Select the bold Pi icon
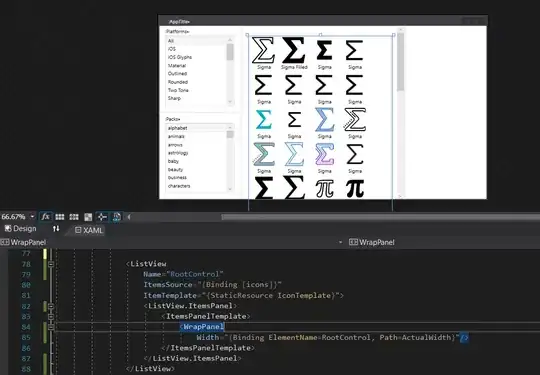The width and height of the screenshot is (540, 375). pos(355,189)
